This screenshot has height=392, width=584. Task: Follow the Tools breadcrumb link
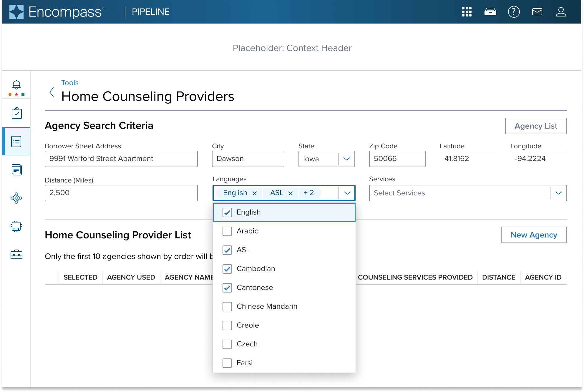[70, 83]
